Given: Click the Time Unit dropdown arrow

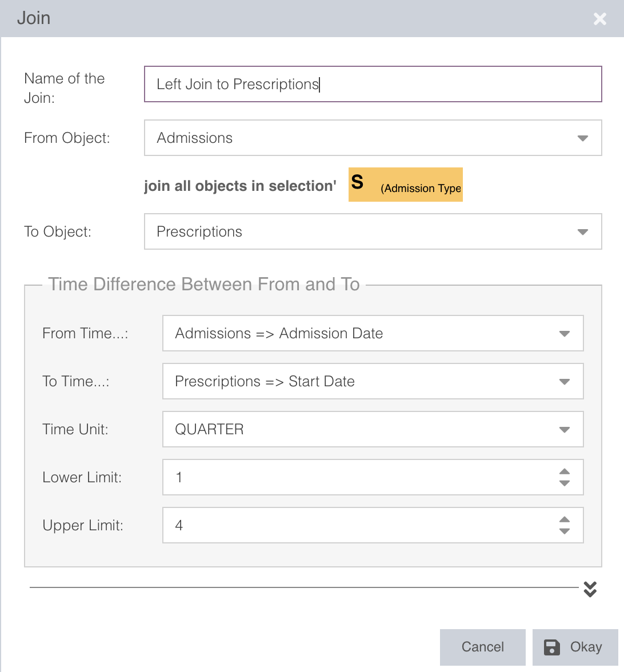Looking at the screenshot, I should (x=564, y=430).
